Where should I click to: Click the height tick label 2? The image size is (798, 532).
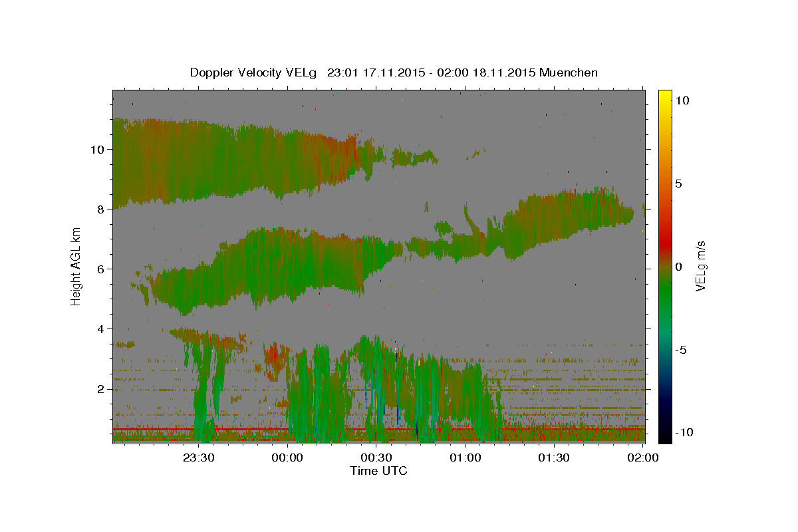tap(100, 389)
